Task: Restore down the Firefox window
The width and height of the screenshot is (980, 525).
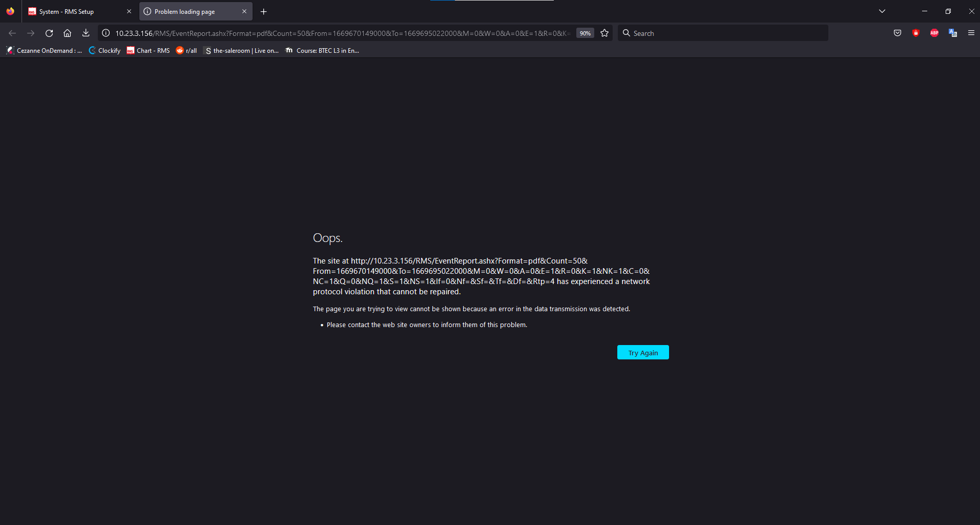Action: (948, 11)
